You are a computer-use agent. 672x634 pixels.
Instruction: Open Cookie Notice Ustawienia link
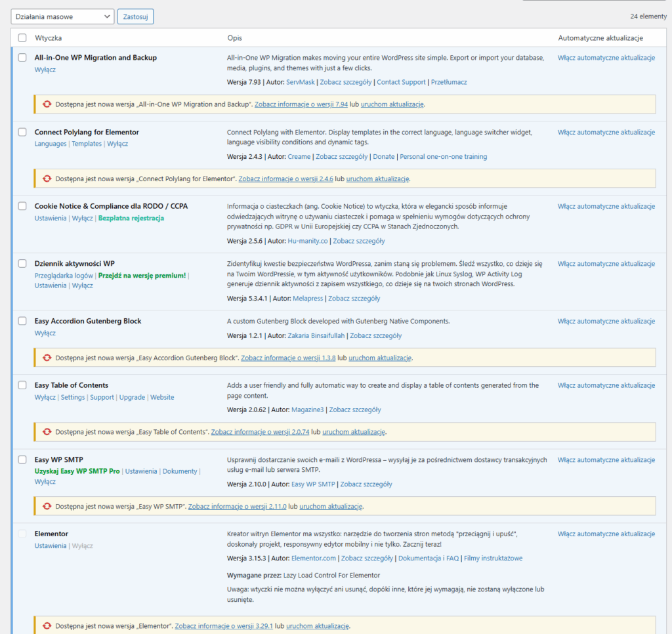point(51,218)
